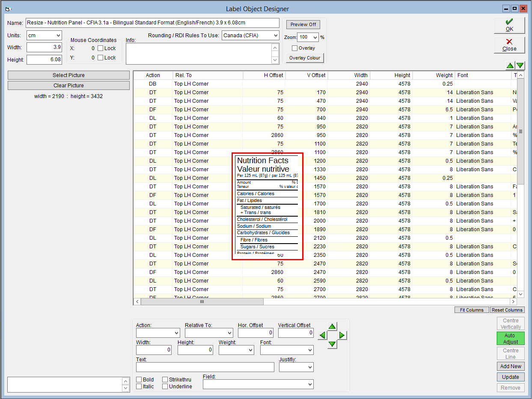Click in the Width 3.9 input field
532x399 pixels.
tap(44, 47)
